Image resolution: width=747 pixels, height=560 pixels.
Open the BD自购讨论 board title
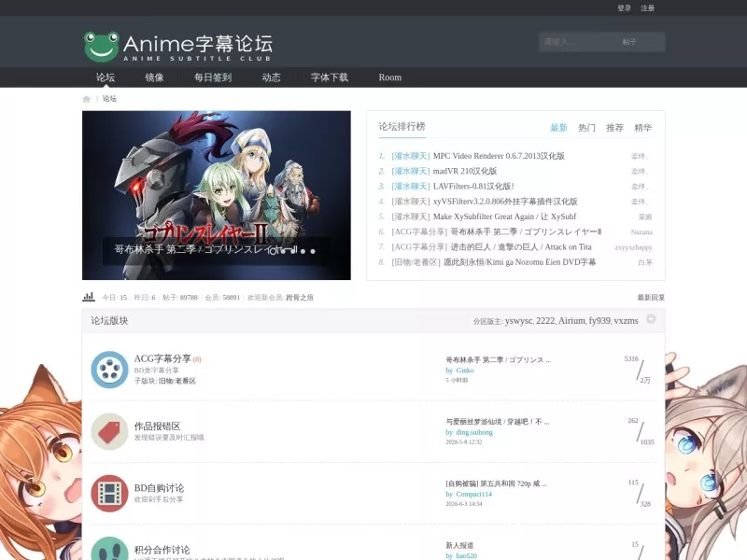(159, 487)
